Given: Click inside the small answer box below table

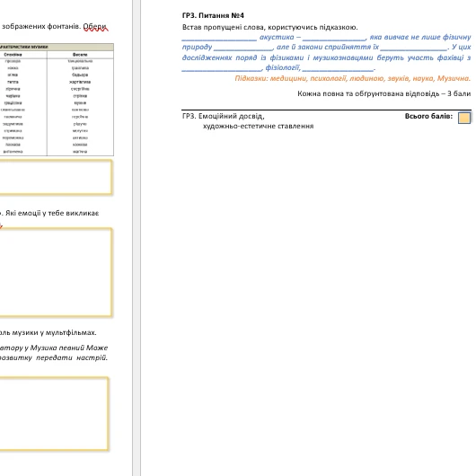Looking at the screenshot, I should point(56,177).
